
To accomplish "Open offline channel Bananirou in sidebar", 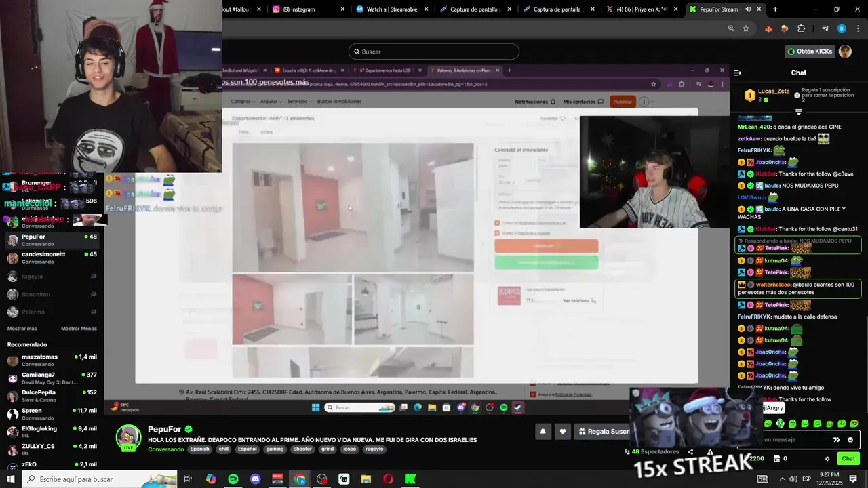I will click(x=52, y=294).
